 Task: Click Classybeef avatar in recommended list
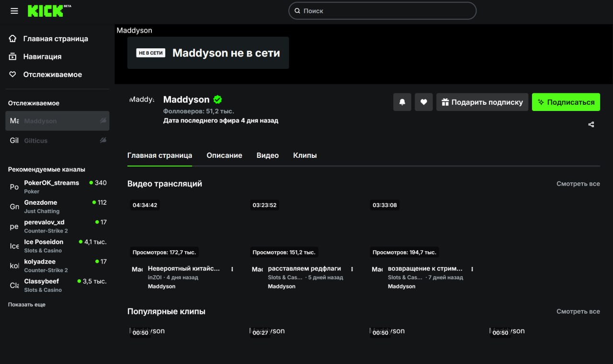14,285
